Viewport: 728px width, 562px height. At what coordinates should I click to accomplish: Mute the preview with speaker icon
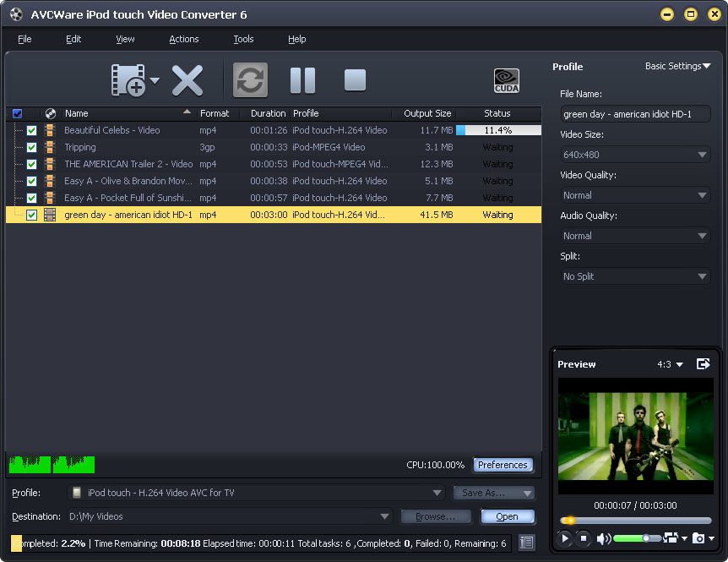(x=604, y=538)
